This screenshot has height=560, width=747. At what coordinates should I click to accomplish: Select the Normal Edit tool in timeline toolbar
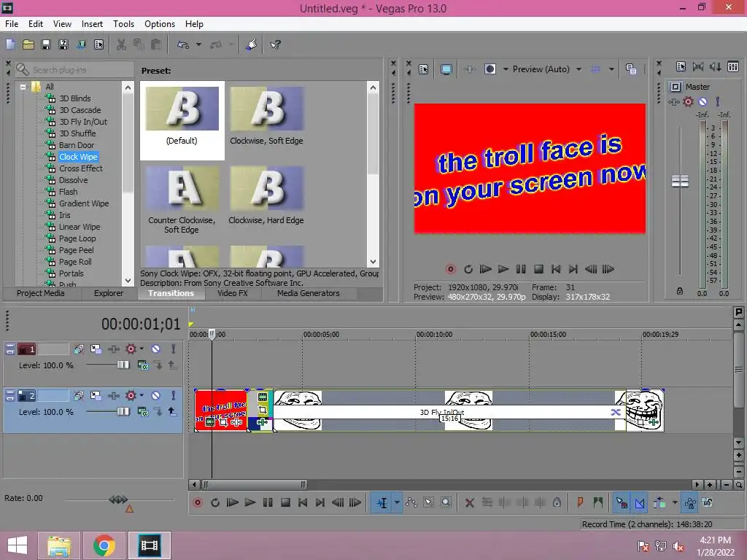point(382,502)
